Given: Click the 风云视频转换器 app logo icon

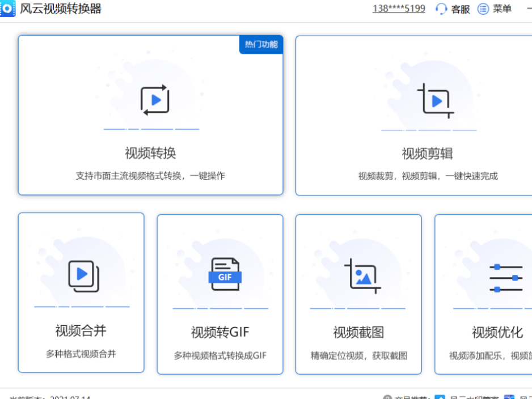Looking at the screenshot, I should click(x=7, y=9).
